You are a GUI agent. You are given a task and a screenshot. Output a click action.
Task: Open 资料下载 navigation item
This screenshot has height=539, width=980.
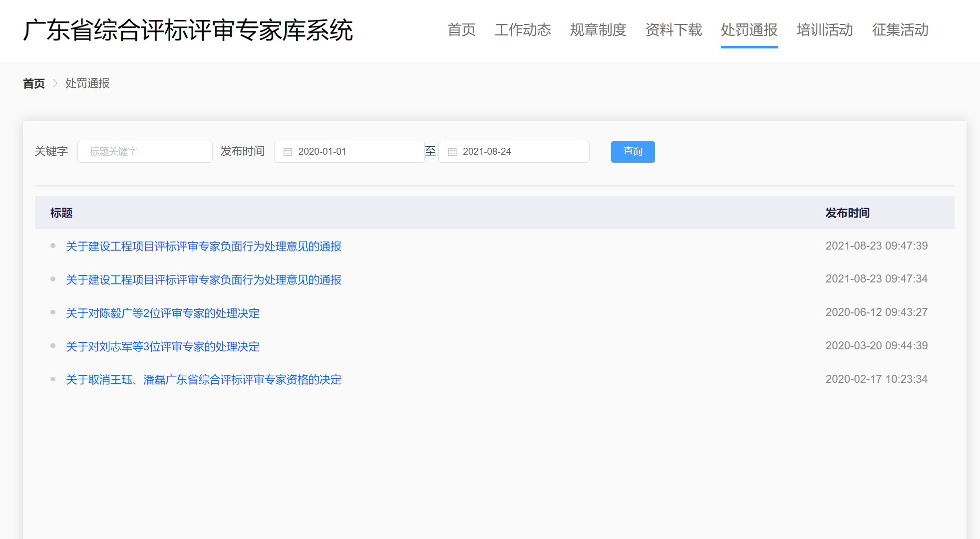pyautogui.click(x=673, y=30)
